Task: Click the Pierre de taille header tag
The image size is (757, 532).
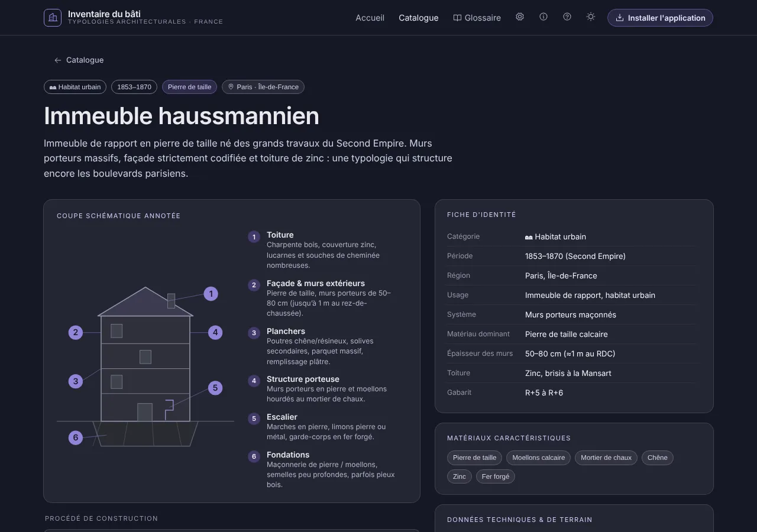Action: click(x=189, y=87)
